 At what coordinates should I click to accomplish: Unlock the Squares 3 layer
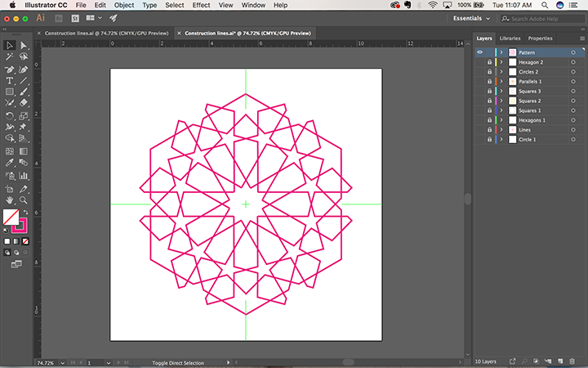[x=489, y=92]
